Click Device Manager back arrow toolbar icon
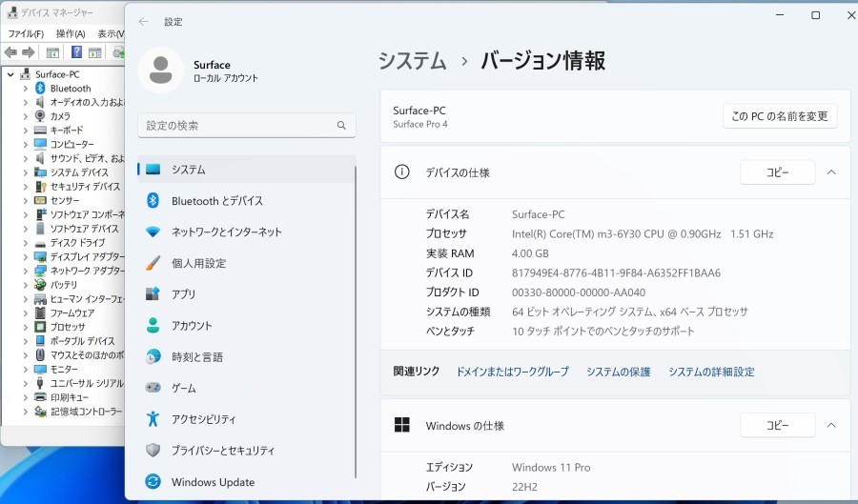Viewport: 858px width, 504px height. point(10,52)
